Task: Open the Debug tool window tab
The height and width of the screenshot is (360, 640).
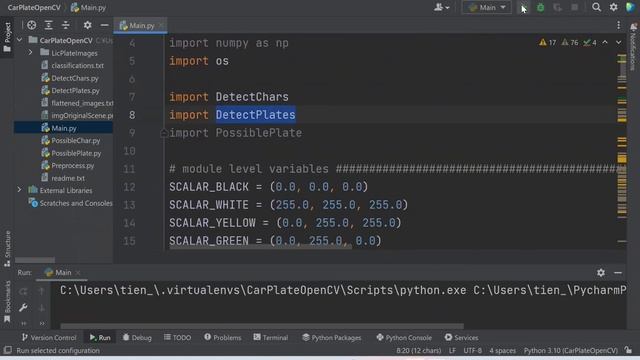Action: coord(137,338)
